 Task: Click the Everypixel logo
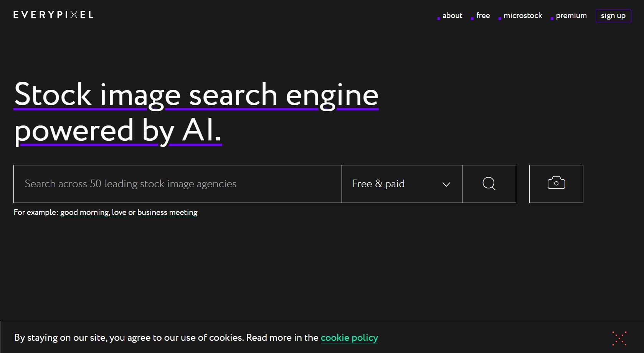tap(53, 15)
